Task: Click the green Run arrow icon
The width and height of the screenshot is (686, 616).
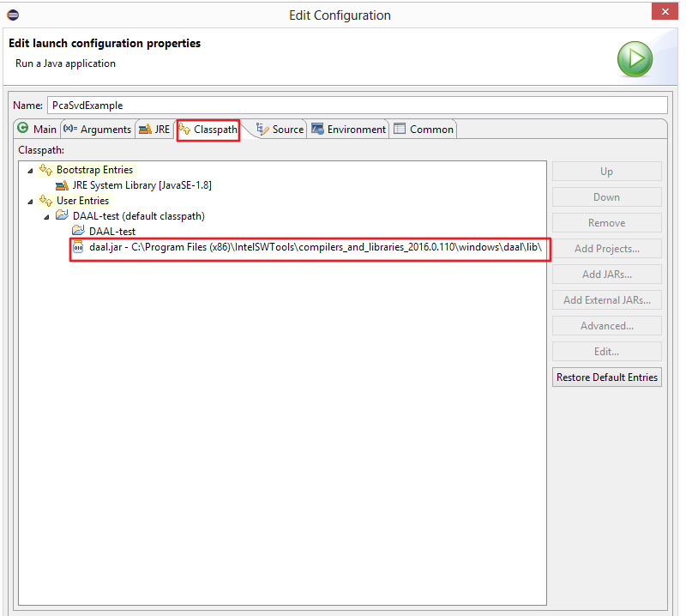Action: [635, 59]
